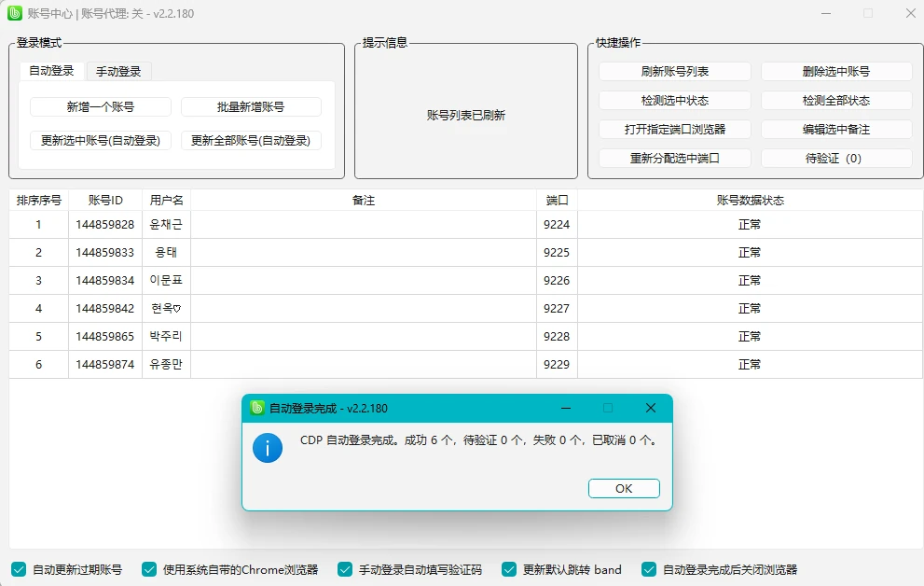The image size is (924, 586).
Task: Toggle 使用系统自带的Chrome浏览器 checkbox
Action: click(x=149, y=569)
